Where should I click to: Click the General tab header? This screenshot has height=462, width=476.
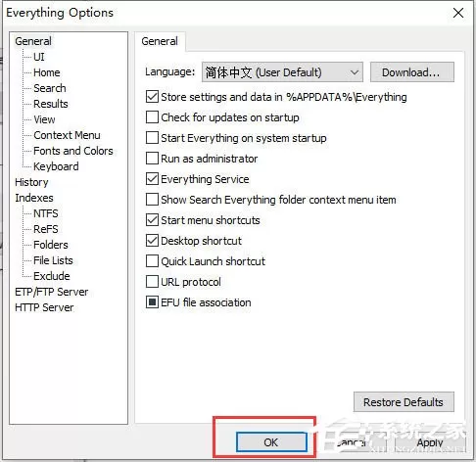pyautogui.click(x=160, y=41)
